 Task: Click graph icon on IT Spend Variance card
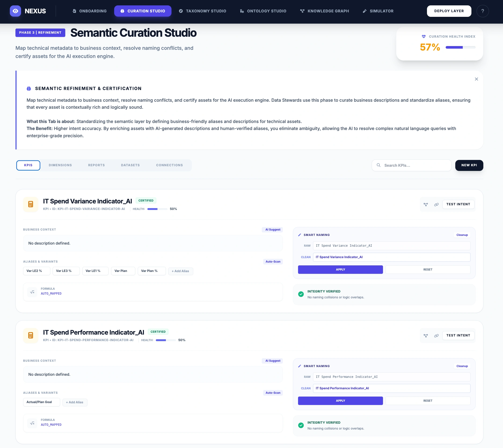(425, 204)
